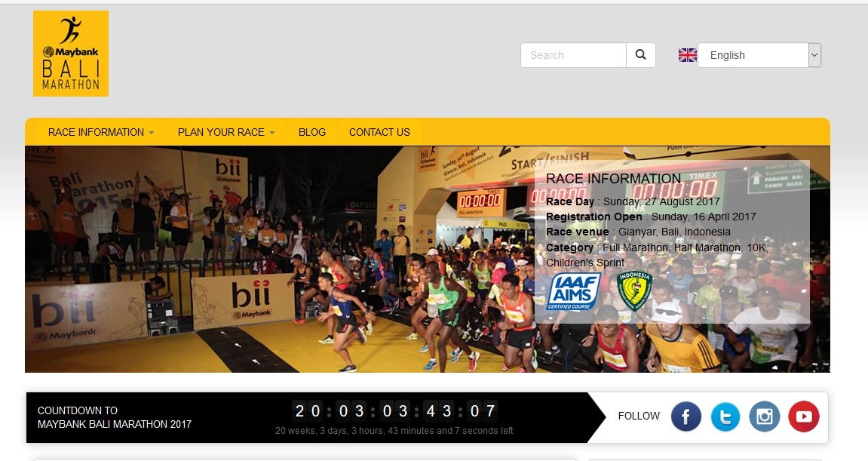
Task: Open the Twitter follow icon
Action: coord(725,416)
